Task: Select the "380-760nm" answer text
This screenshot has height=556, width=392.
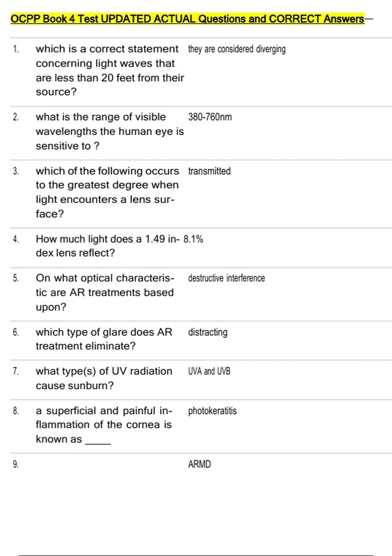Action: pyautogui.click(x=210, y=117)
